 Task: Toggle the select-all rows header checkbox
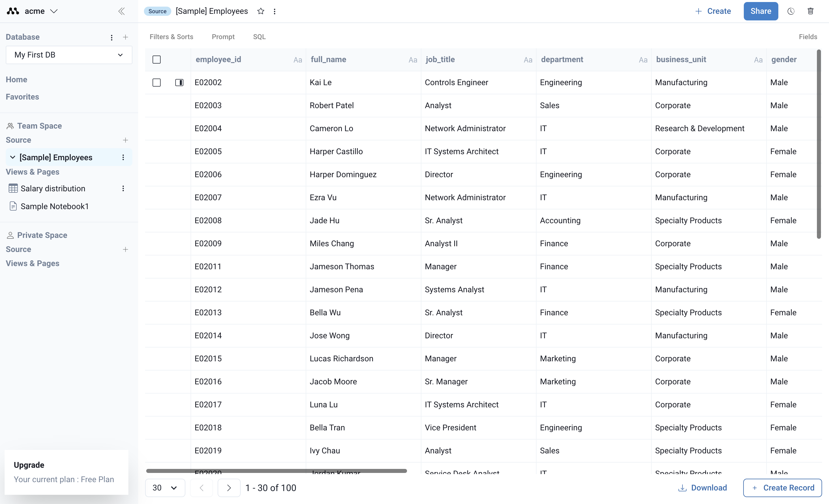click(157, 60)
